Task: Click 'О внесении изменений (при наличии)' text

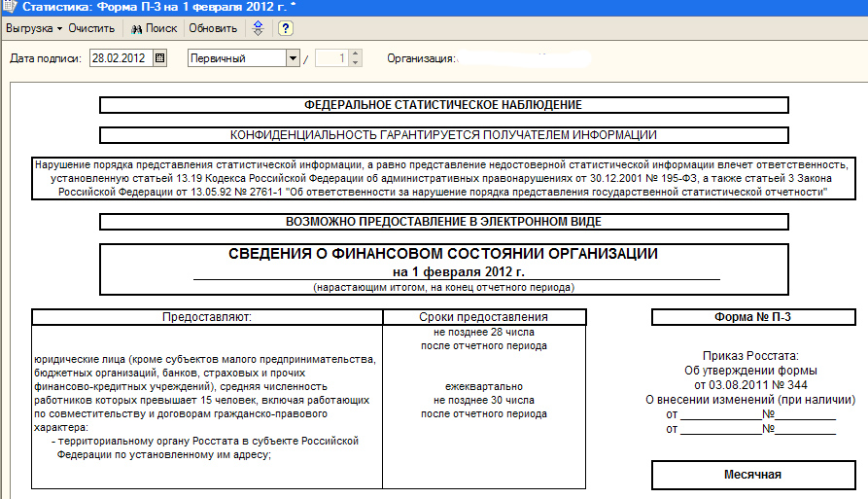Action: click(750, 400)
